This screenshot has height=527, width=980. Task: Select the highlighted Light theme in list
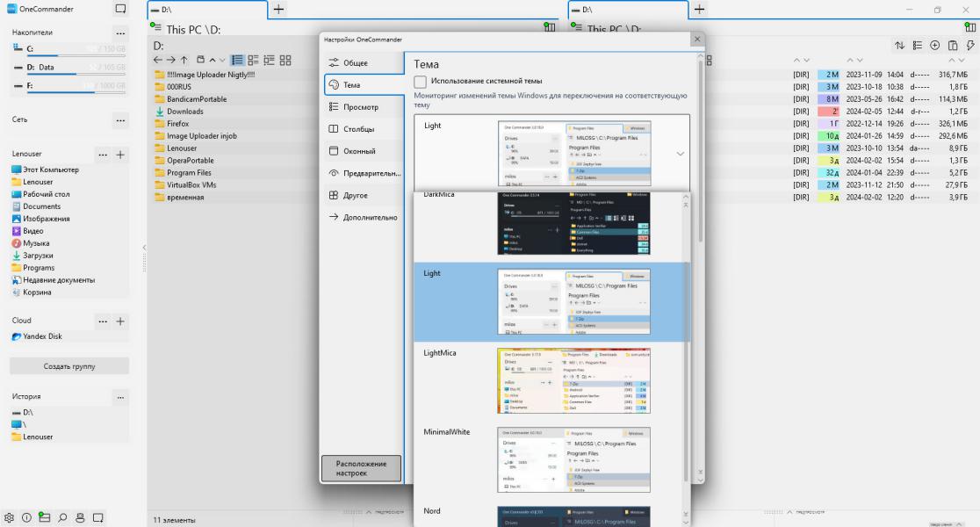tap(550, 302)
